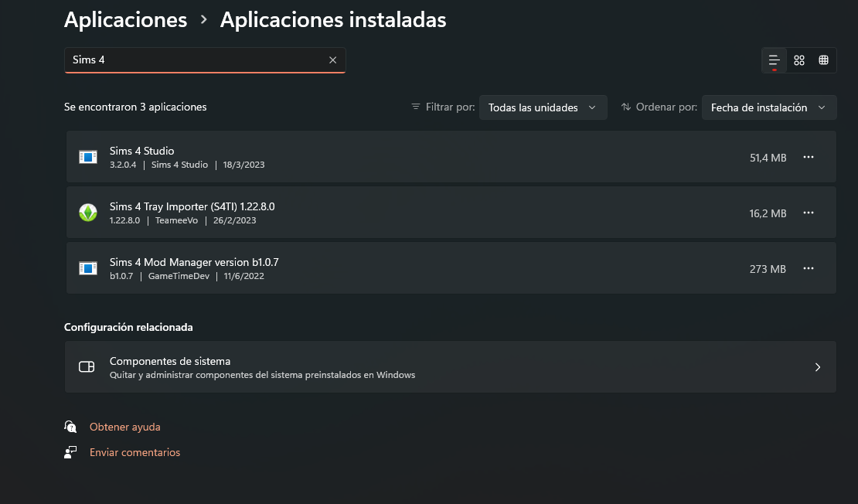Select Sims 4 Mod Manager version b1.0.7 title
The height and width of the screenshot is (504, 858).
(194, 263)
